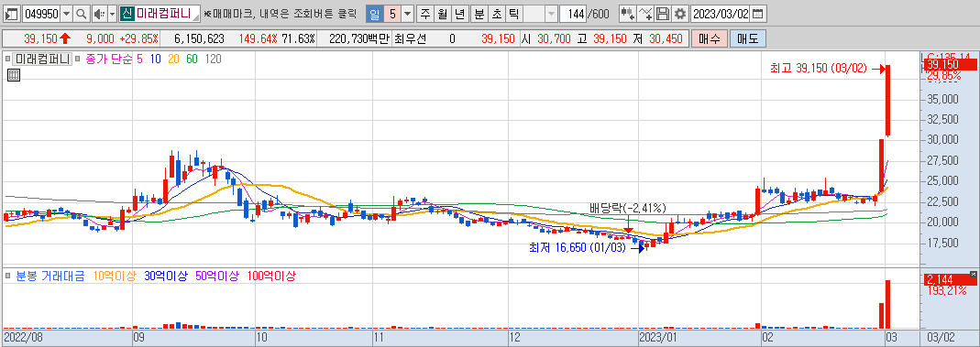Switch to the 틱 tick chart
This screenshot has height=347, width=980.
tap(513, 14)
